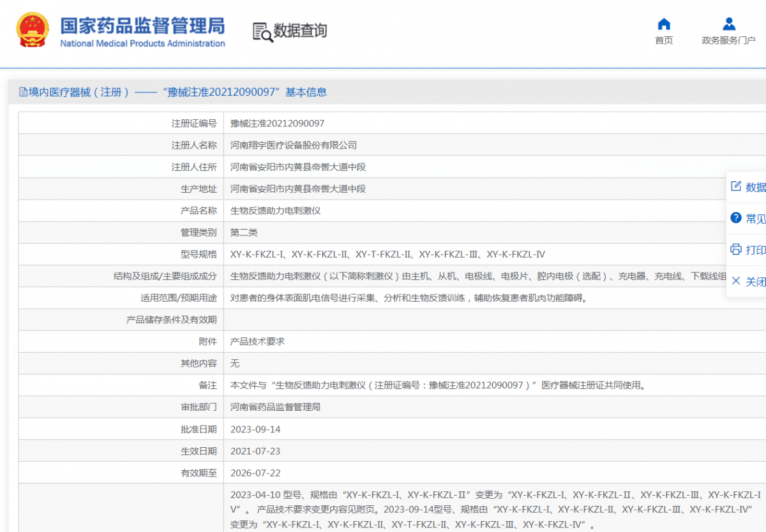Click the 注册人住所 address value

(x=298, y=167)
